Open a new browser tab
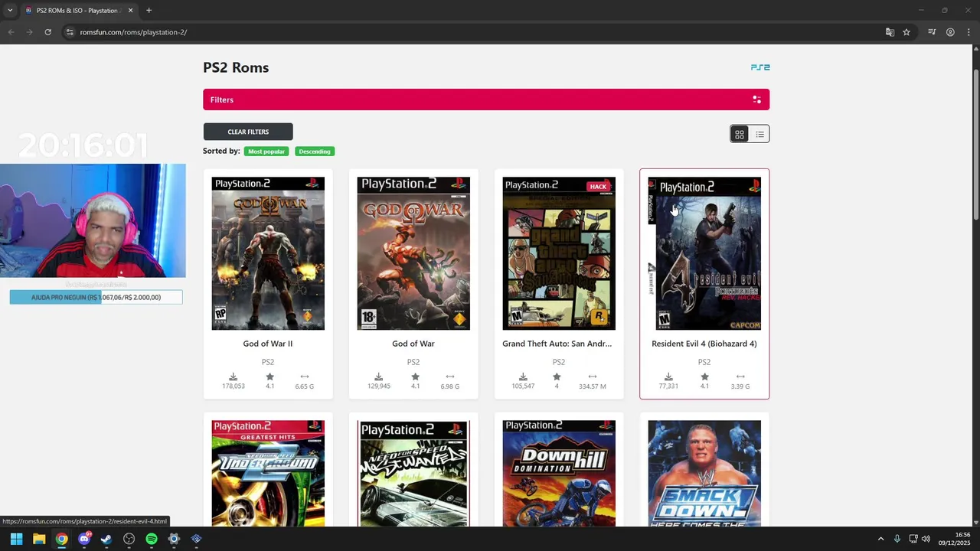The image size is (980, 551). 149,11
